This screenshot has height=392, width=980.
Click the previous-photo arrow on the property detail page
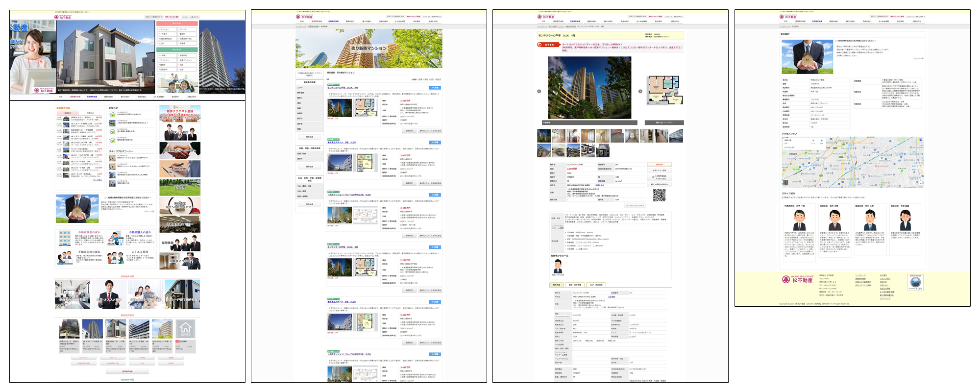539,91
